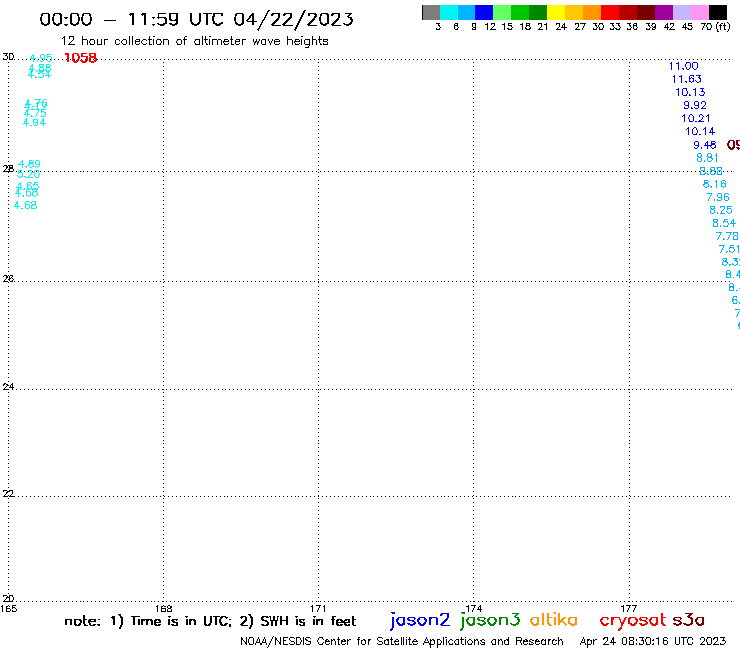
Task: Click the cyan swatch between labels 3 and 6
Action: [449, 12]
